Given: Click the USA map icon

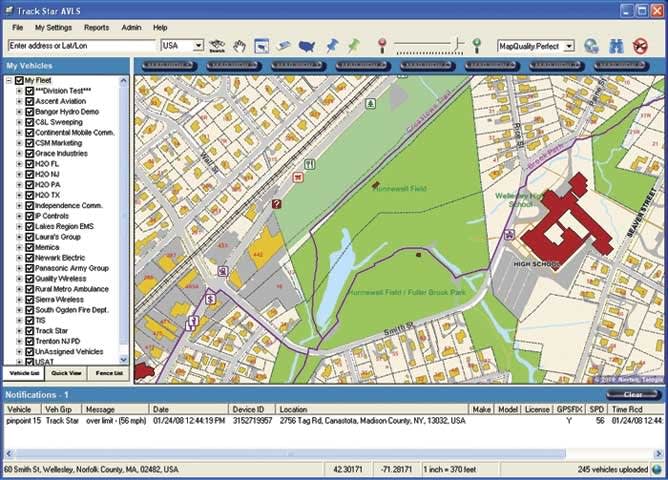Looking at the screenshot, I should 307,46.
